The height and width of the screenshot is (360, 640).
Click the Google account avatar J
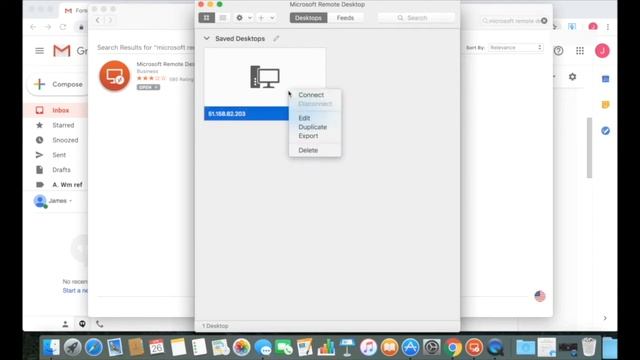pos(602,51)
